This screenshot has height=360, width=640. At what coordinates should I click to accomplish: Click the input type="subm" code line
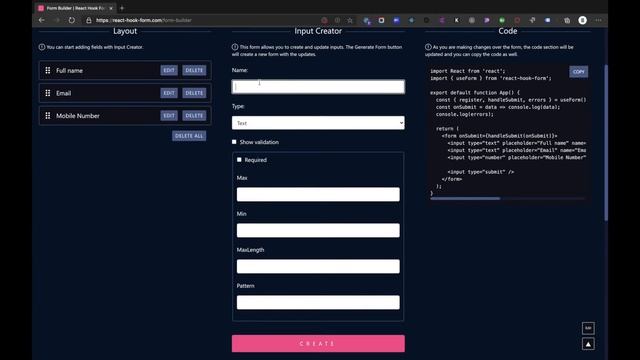click(481, 172)
